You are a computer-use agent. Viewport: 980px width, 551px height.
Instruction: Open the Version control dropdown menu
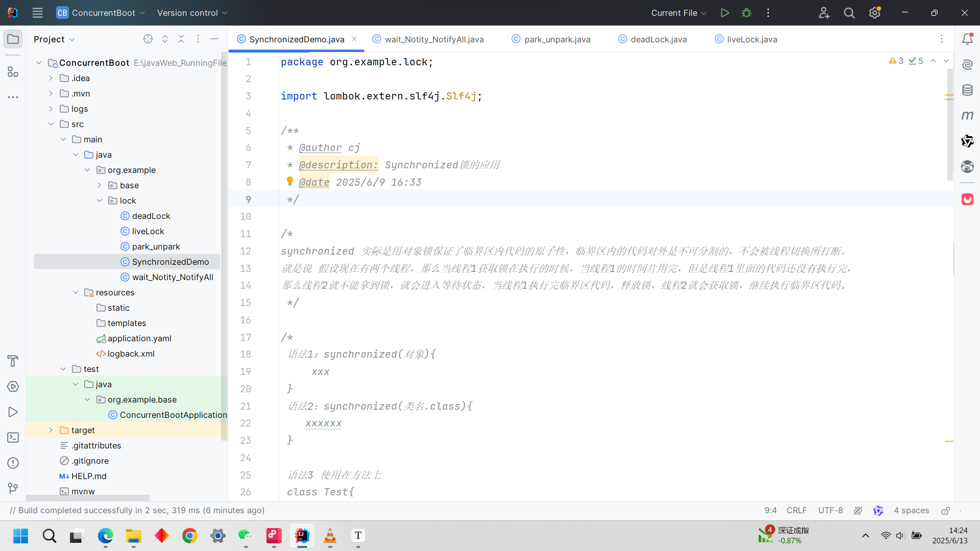pyautogui.click(x=192, y=13)
